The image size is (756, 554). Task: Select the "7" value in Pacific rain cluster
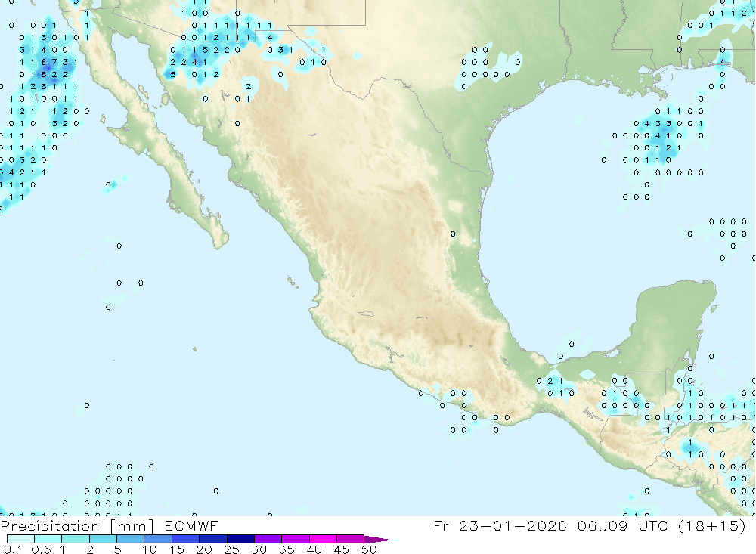54,62
